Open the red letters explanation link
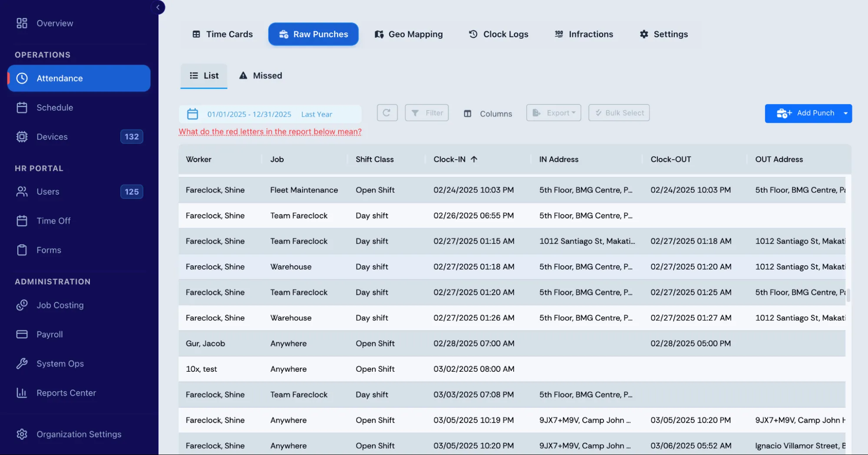 [270, 131]
